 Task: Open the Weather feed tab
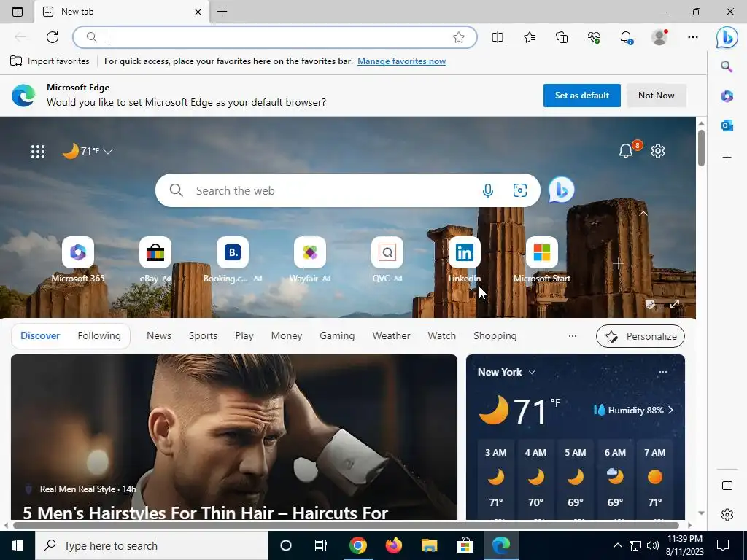pyautogui.click(x=391, y=335)
